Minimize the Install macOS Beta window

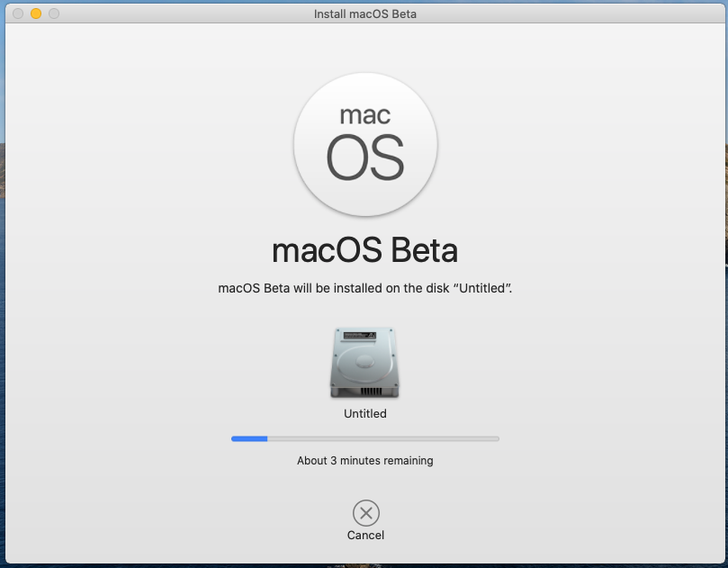[36, 14]
